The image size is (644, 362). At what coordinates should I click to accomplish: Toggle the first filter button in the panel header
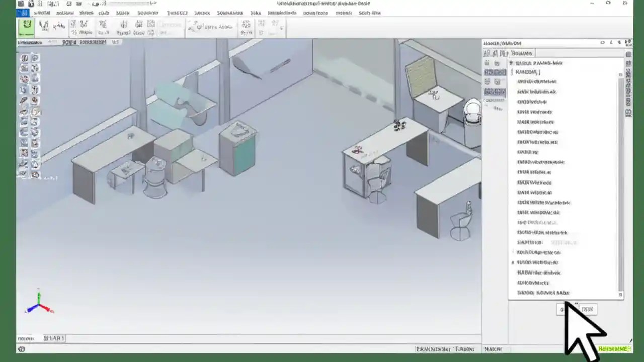point(486,53)
